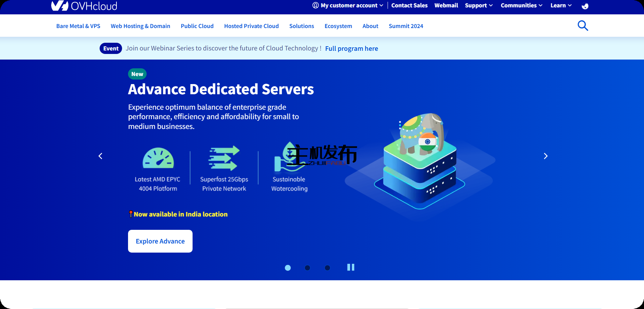The height and width of the screenshot is (309, 644).
Task: Click the Contact Sales link
Action: pos(409,6)
